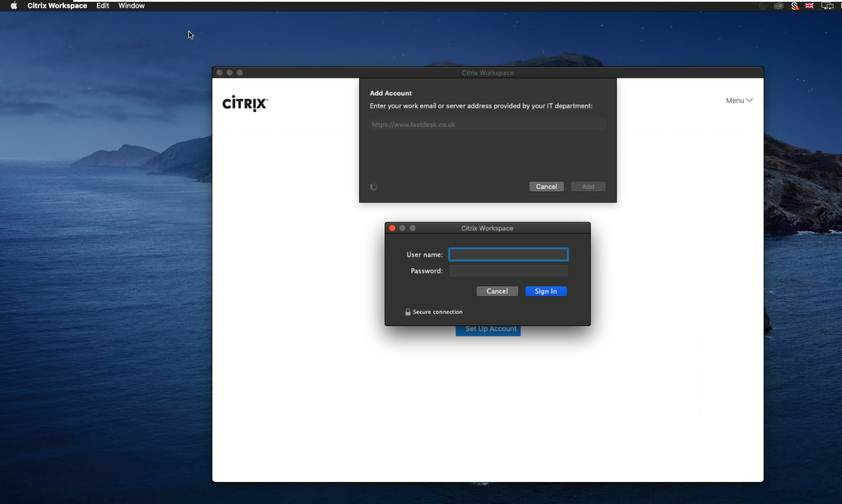Image resolution: width=842 pixels, height=504 pixels.
Task: Click the 'Secure connection' text
Action: pos(438,312)
